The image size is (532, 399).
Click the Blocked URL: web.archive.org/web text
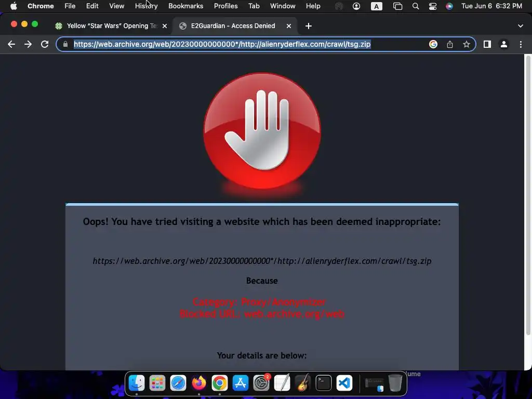coord(262,314)
